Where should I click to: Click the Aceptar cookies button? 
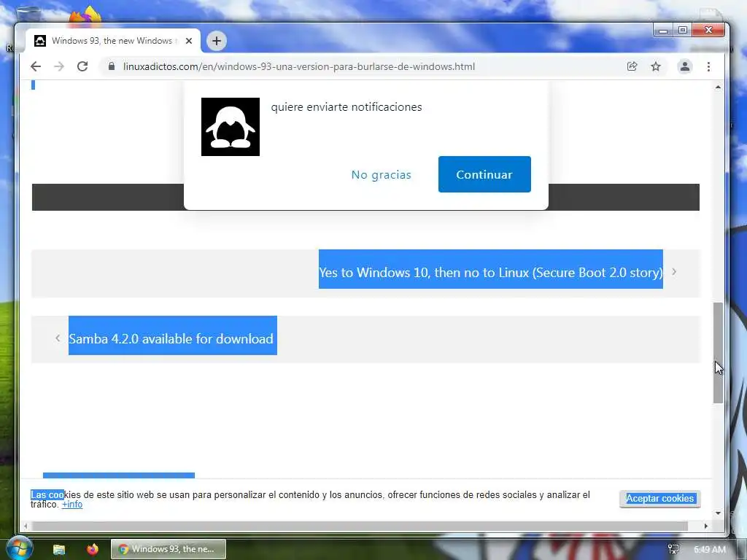coord(659,499)
